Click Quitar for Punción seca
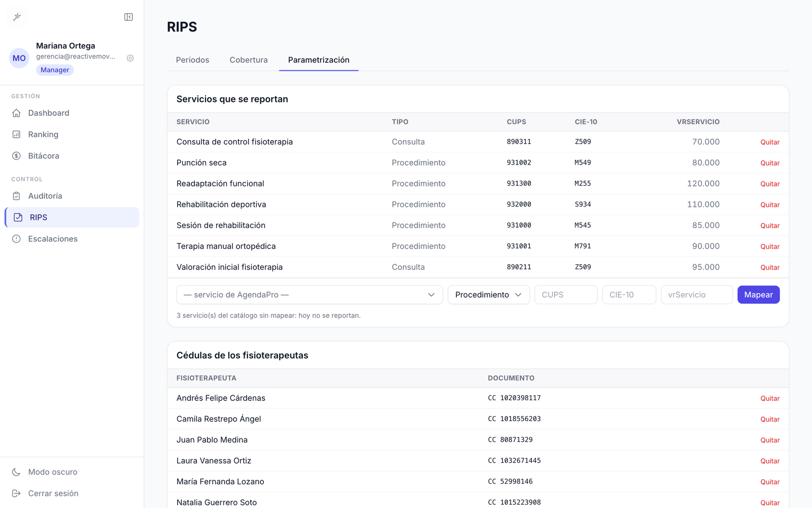This screenshot has height=508, width=812. pyautogui.click(x=770, y=163)
